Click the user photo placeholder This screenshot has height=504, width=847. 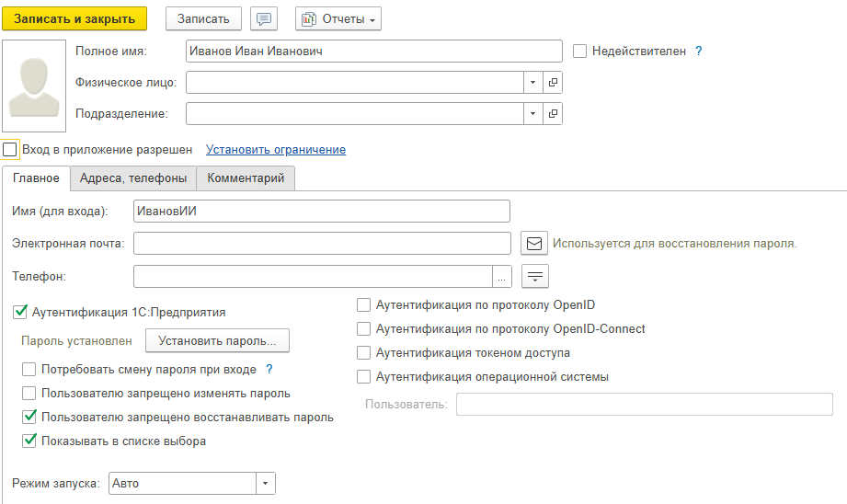point(35,86)
